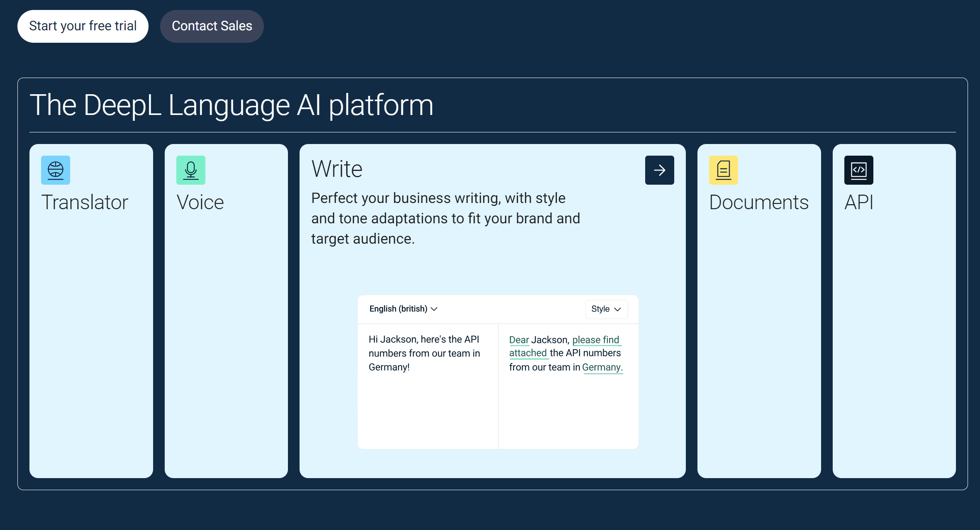Open the Documents card label
The height and width of the screenshot is (530, 980).
point(758,203)
